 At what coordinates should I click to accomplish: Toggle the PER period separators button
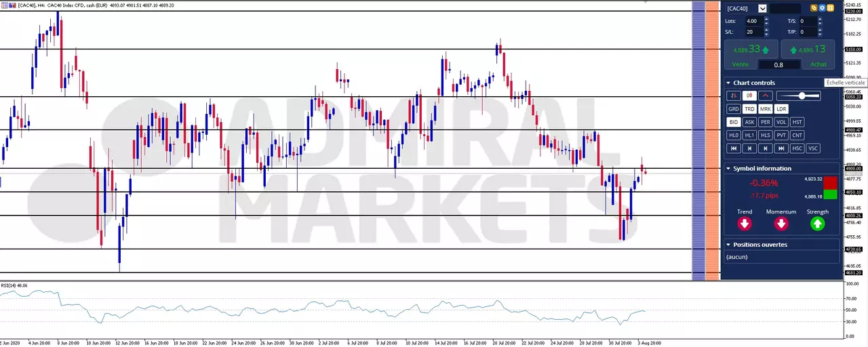pos(766,122)
